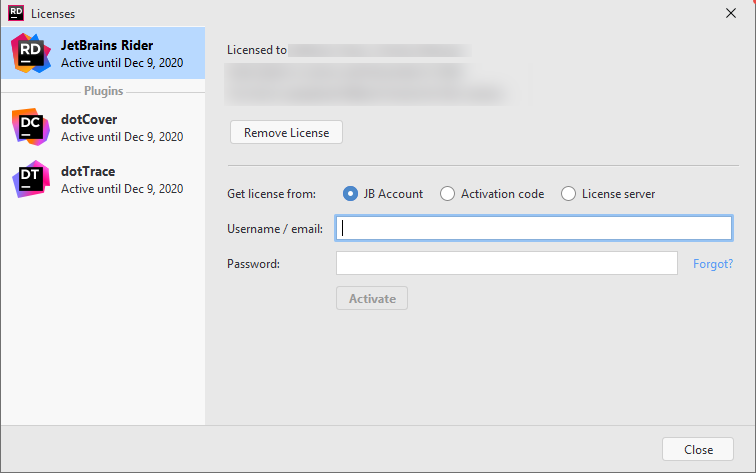
Task: Select the "JetBrains Rider" entry title
Action: (x=107, y=45)
